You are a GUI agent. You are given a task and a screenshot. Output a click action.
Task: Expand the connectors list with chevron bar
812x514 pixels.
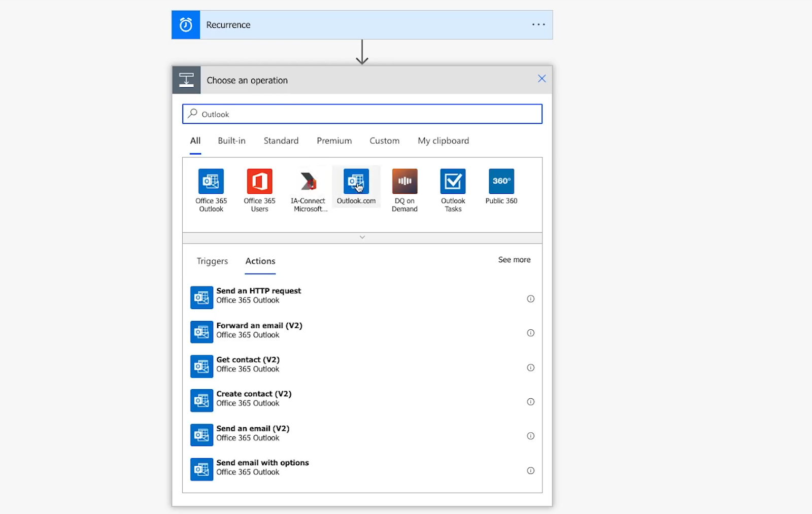(x=362, y=237)
